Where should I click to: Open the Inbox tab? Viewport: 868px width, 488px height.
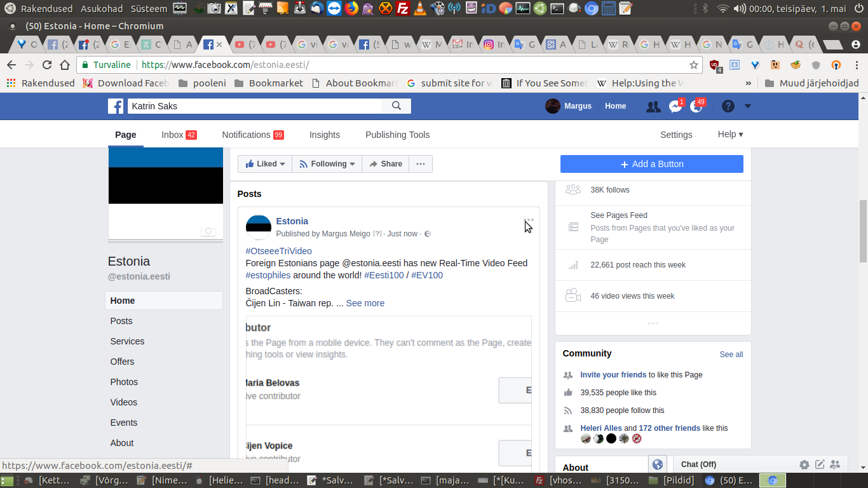(179, 135)
